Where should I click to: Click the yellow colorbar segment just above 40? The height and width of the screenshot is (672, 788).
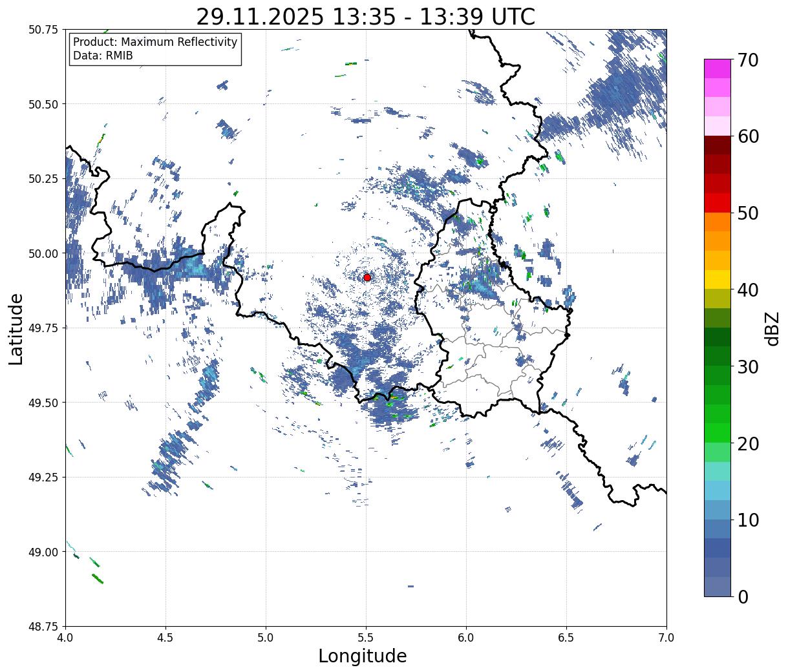point(718,279)
